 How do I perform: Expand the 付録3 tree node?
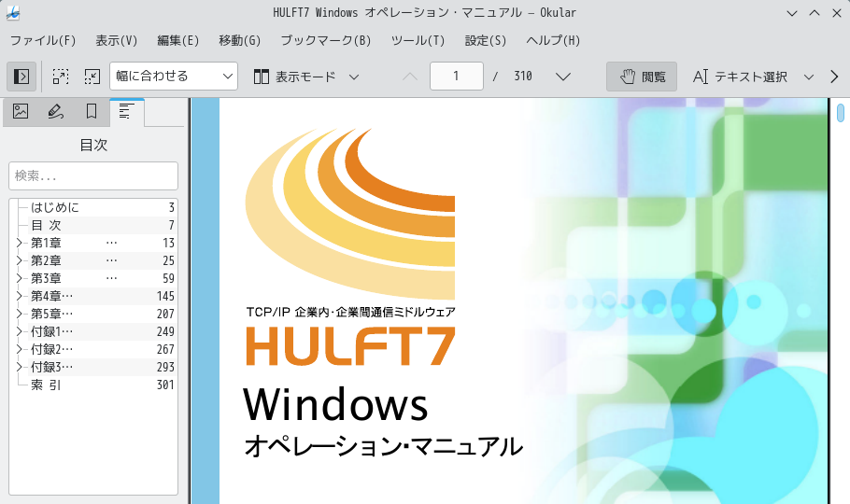click(x=19, y=367)
